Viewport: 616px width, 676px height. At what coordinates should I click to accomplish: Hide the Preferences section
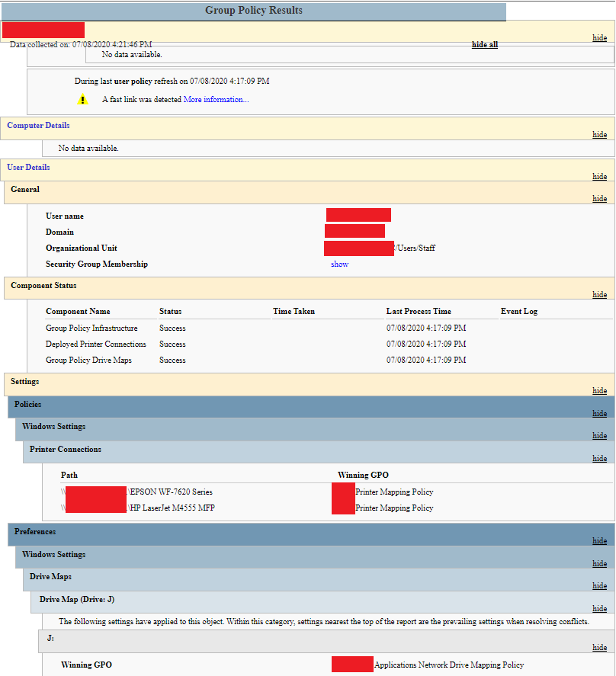coord(599,540)
